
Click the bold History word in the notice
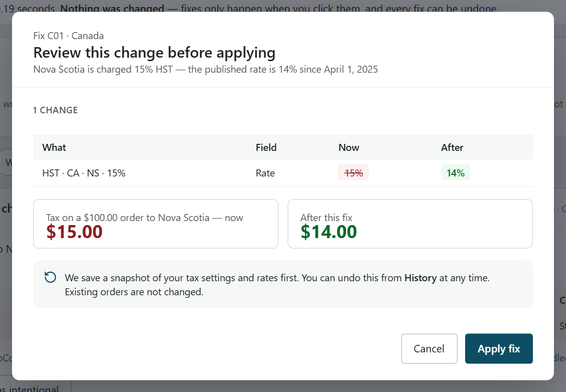[x=420, y=278]
